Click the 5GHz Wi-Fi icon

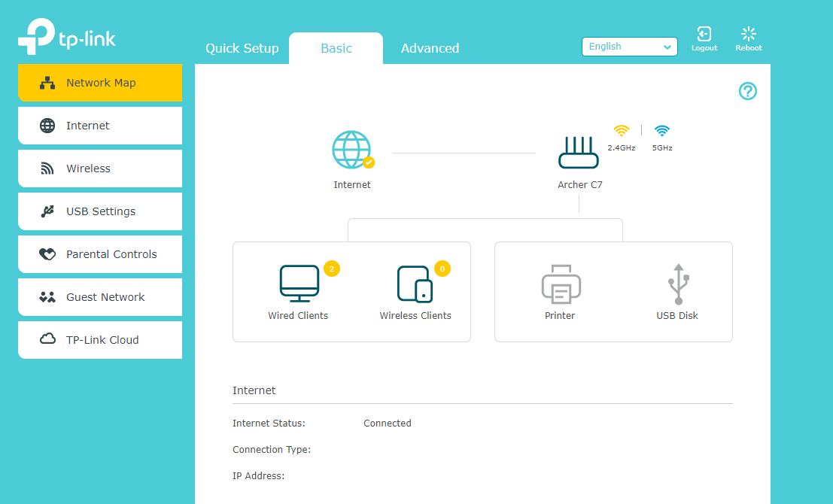pos(662,131)
